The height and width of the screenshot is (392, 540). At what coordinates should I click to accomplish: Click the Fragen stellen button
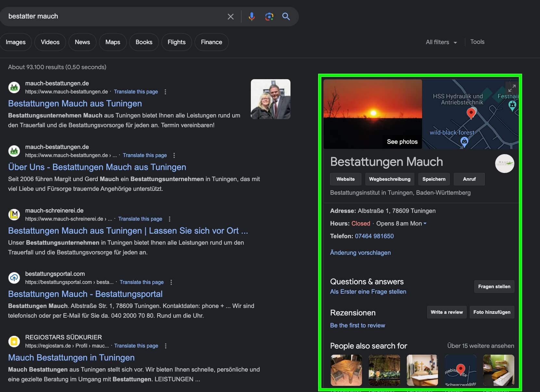pyautogui.click(x=494, y=287)
